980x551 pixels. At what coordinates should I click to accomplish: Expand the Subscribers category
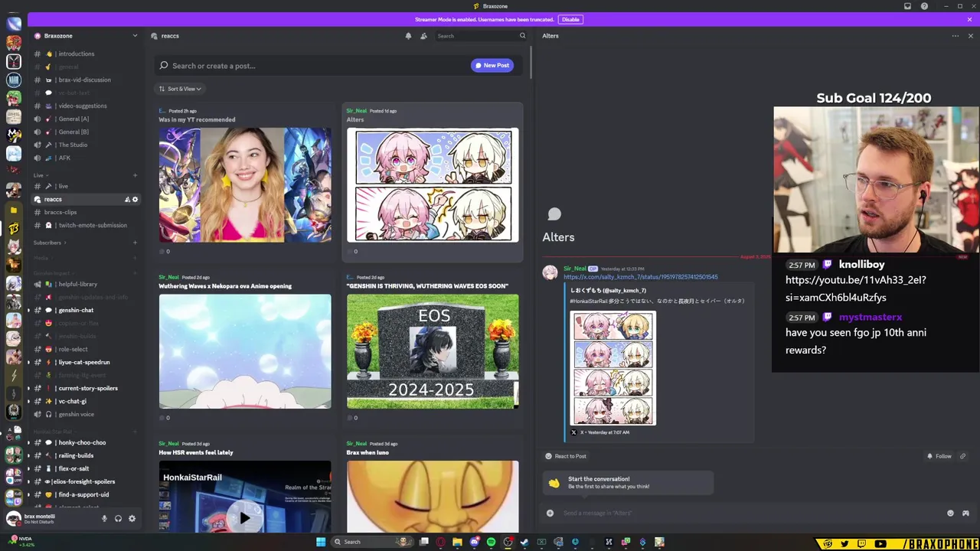click(49, 243)
